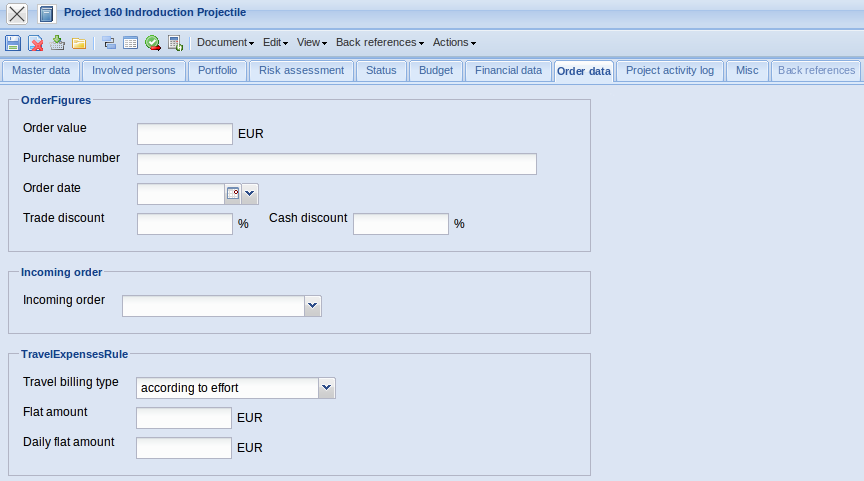Click the Purchase number input field
Screen dimensions: 864x481
click(336, 164)
